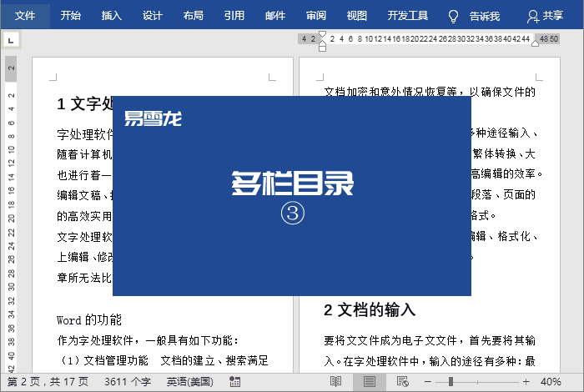Click the vertical ruler on left
The image size is (584, 392).
11,214
